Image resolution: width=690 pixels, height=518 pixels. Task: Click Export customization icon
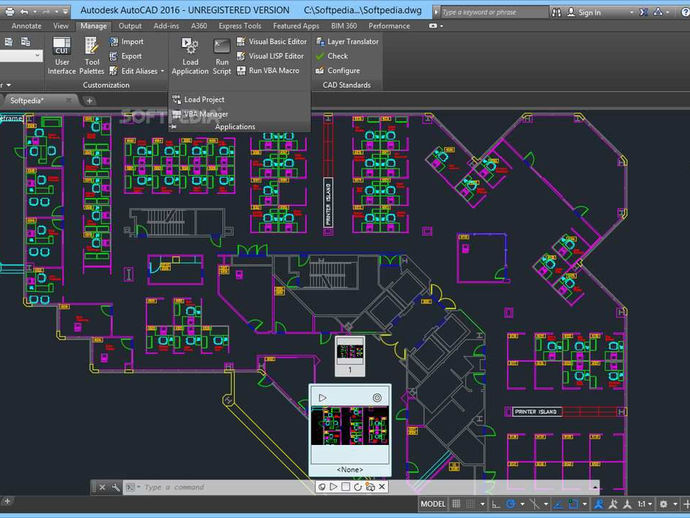[x=114, y=56]
